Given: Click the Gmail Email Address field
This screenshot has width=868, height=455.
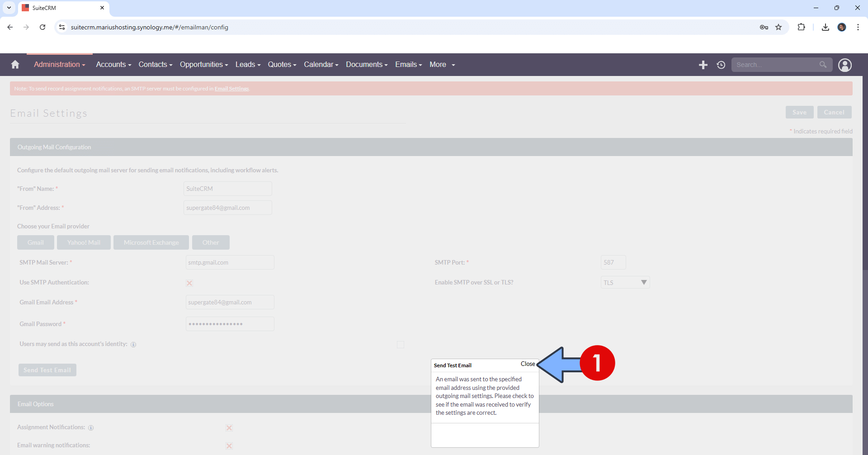Looking at the screenshot, I should 230,302.
